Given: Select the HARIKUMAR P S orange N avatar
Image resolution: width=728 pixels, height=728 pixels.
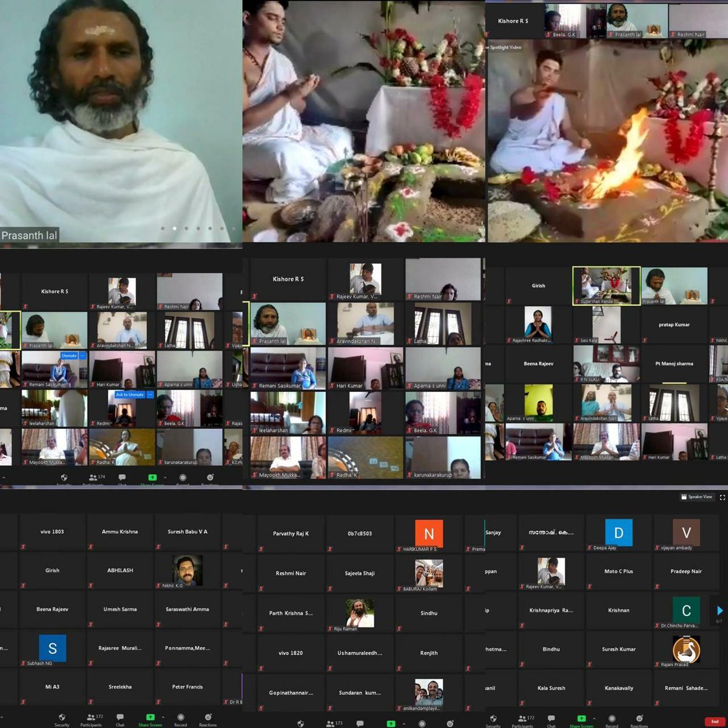Looking at the screenshot, I should (x=429, y=534).
